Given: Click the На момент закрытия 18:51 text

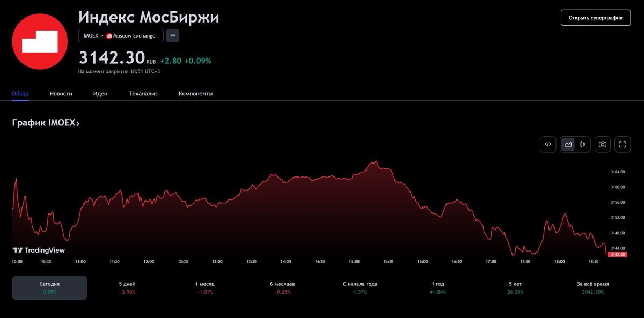Looking at the screenshot, I should point(119,71).
